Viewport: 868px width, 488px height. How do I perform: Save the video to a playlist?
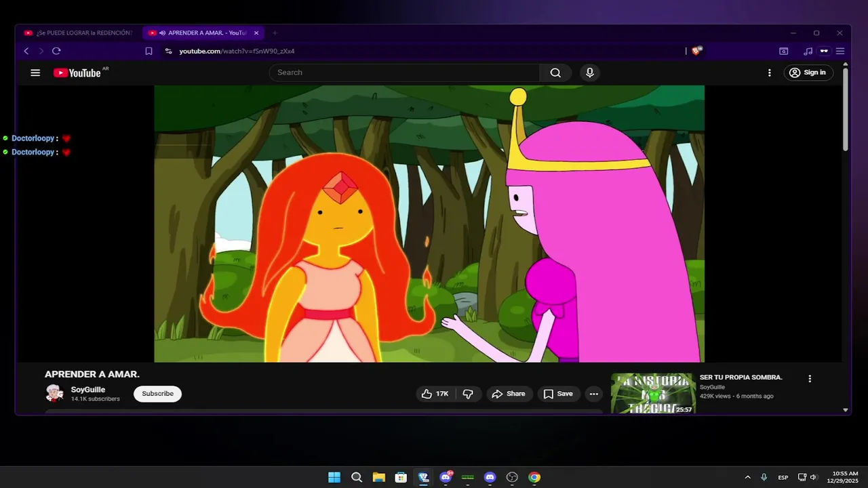558,394
